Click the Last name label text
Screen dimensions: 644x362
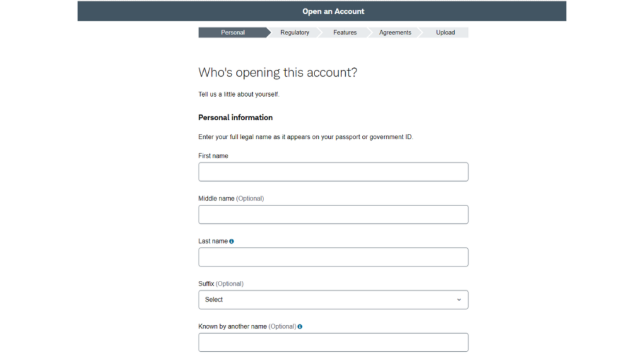pos(213,241)
